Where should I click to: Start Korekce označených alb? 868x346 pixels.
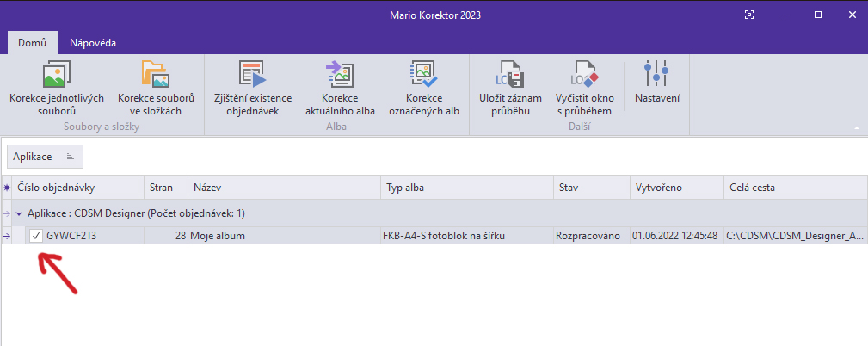point(426,89)
